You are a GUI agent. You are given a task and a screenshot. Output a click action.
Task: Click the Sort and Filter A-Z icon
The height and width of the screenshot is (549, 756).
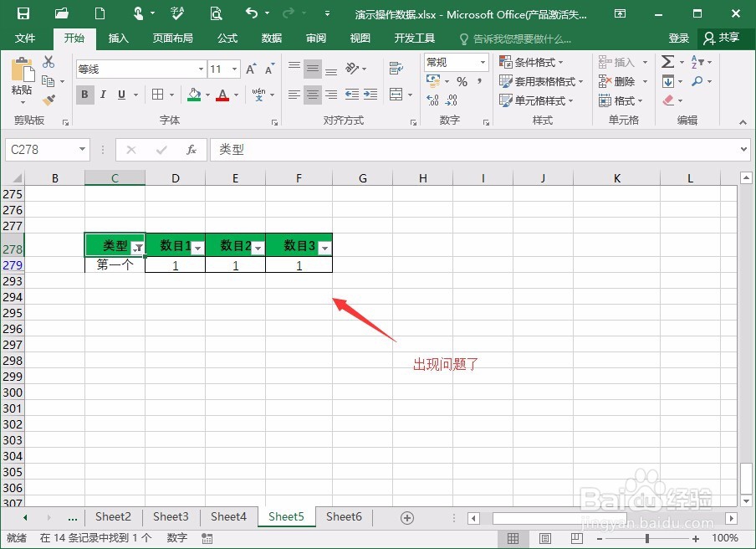click(x=697, y=62)
